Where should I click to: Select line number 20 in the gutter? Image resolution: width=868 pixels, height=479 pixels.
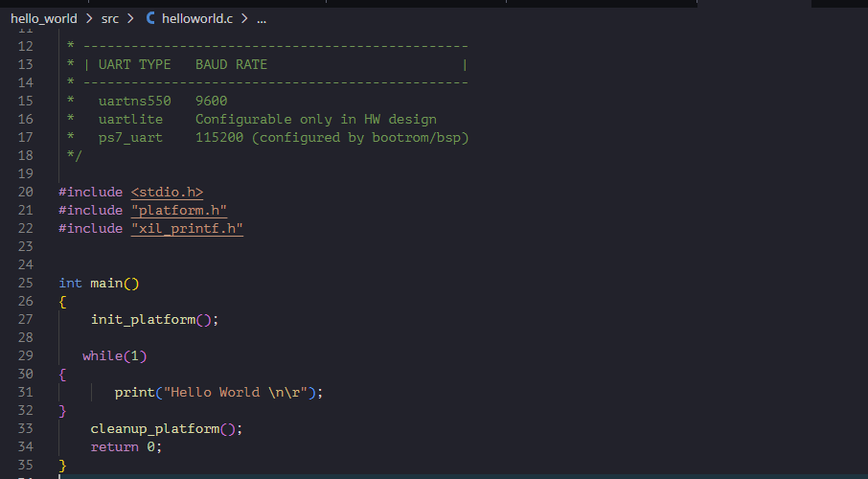click(x=26, y=192)
